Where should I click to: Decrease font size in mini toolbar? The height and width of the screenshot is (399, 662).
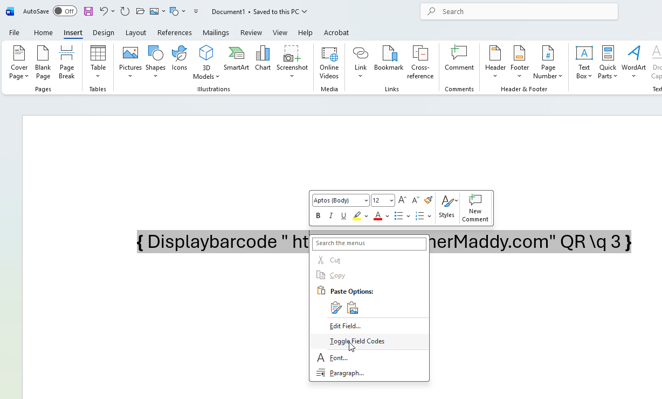pos(415,200)
